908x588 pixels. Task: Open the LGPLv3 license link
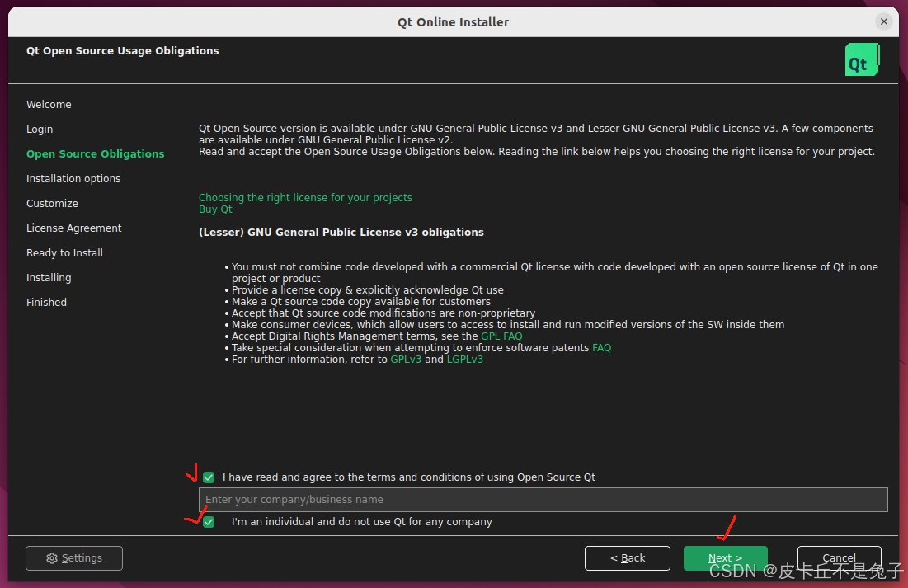coord(464,359)
